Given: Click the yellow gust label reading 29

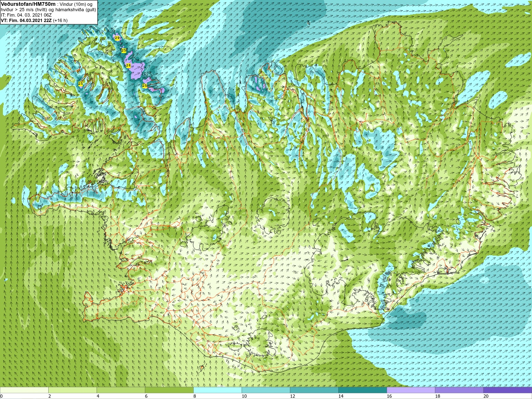Looking at the screenshot, I should click(x=117, y=38).
